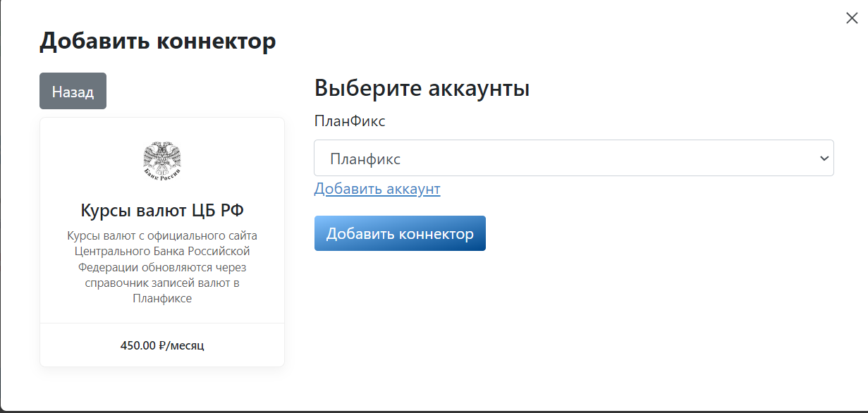The width and height of the screenshot is (868, 413).
Task: Click the Добавить коннектор dialog title
Action: point(157,41)
